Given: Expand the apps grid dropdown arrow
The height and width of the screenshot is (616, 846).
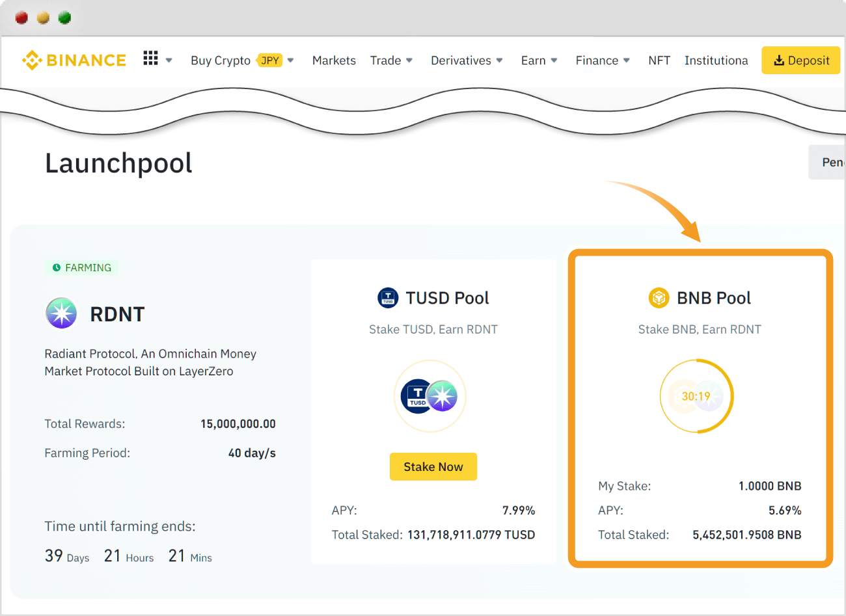Looking at the screenshot, I should (x=169, y=60).
